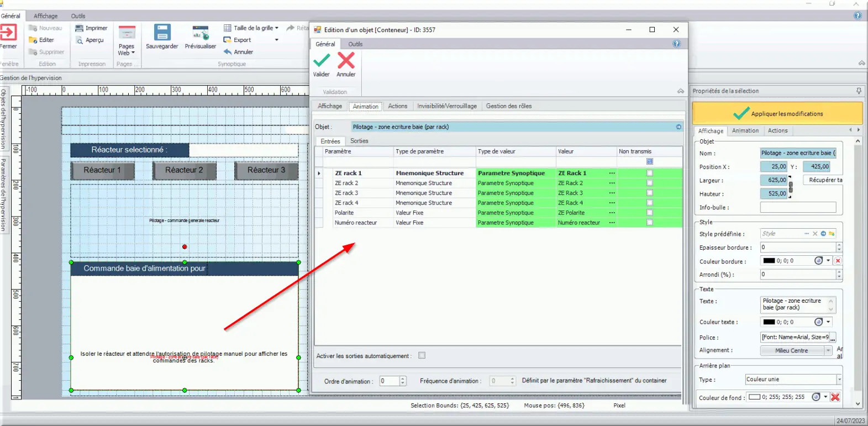Switch to Sorties tab
The width and height of the screenshot is (868, 426).
[359, 141]
